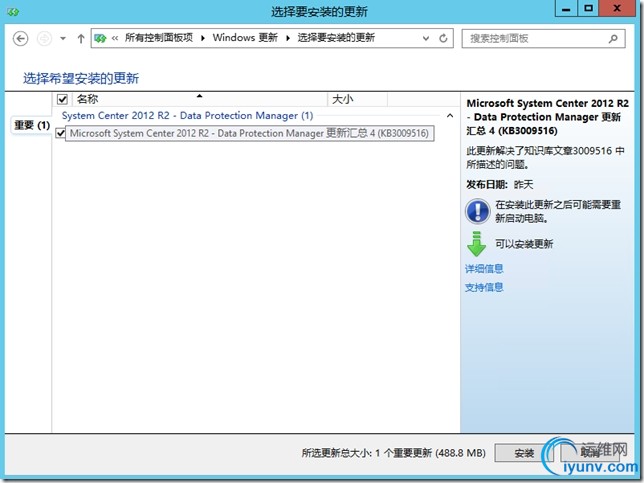The width and height of the screenshot is (644, 483).
Task: Go back with the back arrow button
Action: (x=20, y=39)
